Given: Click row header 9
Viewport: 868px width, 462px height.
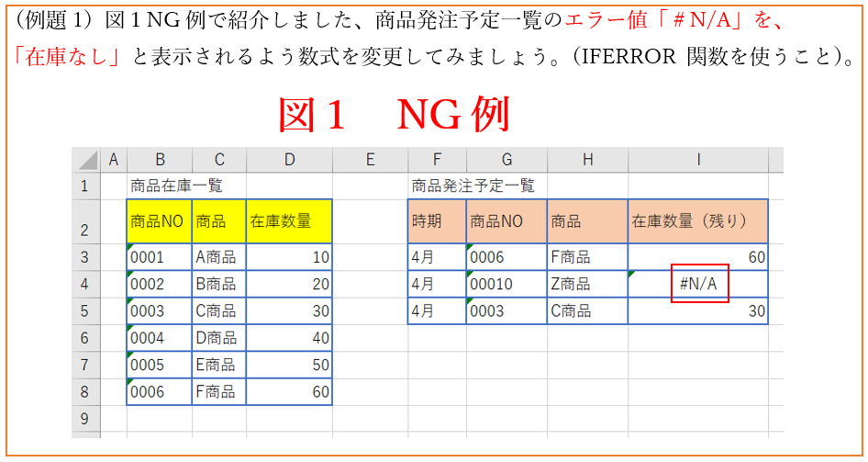Looking at the screenshot, I should click(x=85, y=419).
